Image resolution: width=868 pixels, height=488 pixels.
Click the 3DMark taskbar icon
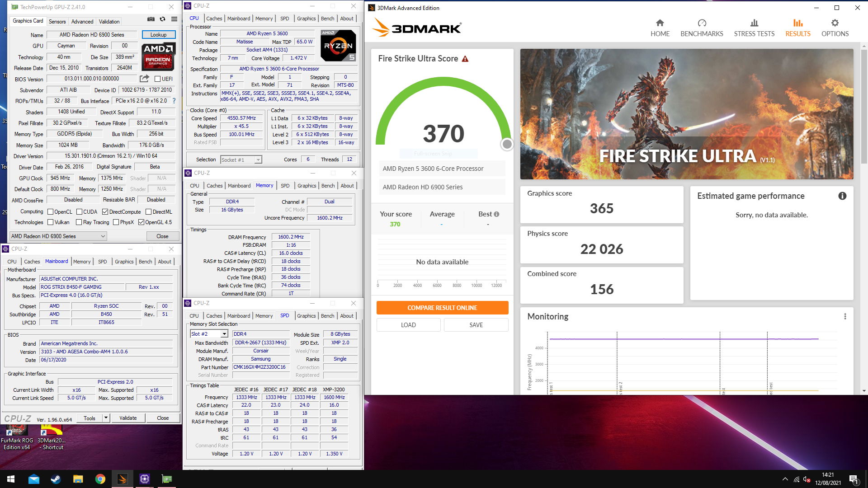click(122, 479)
